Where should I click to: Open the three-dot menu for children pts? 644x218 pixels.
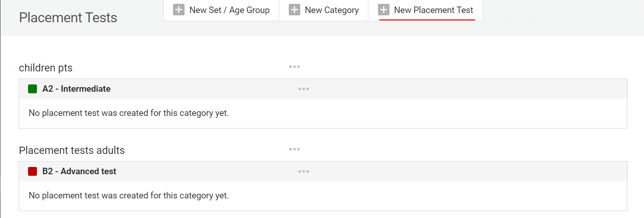click(295, 67)
